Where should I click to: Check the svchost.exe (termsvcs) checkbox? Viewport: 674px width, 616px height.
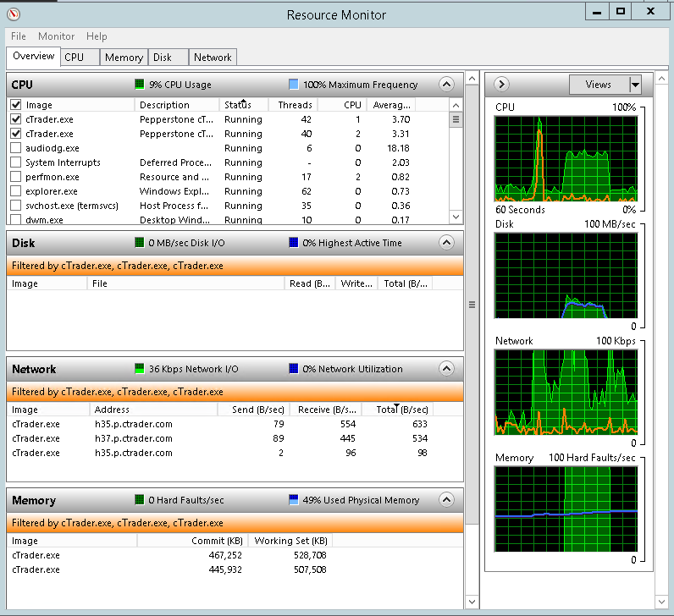coord(16,206)
